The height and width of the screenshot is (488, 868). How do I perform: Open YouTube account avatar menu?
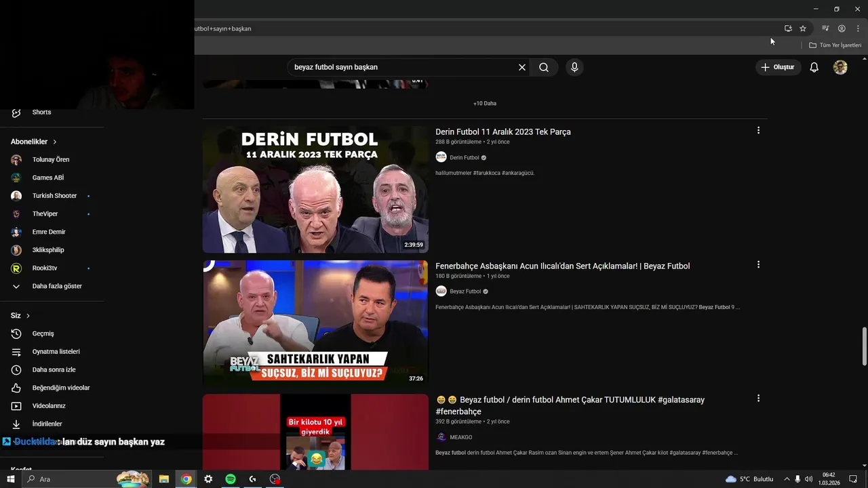click(x=840, y=67)
